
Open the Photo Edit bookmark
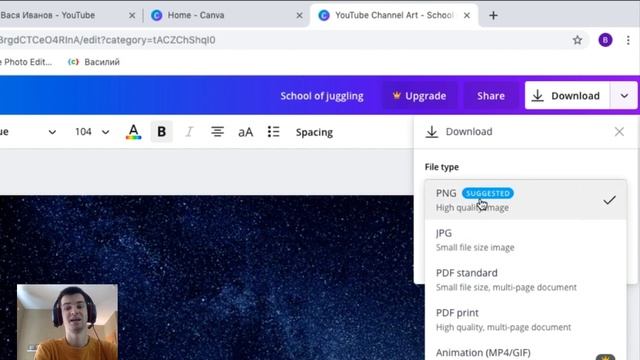pyautogui.click(x=26, y=62)
